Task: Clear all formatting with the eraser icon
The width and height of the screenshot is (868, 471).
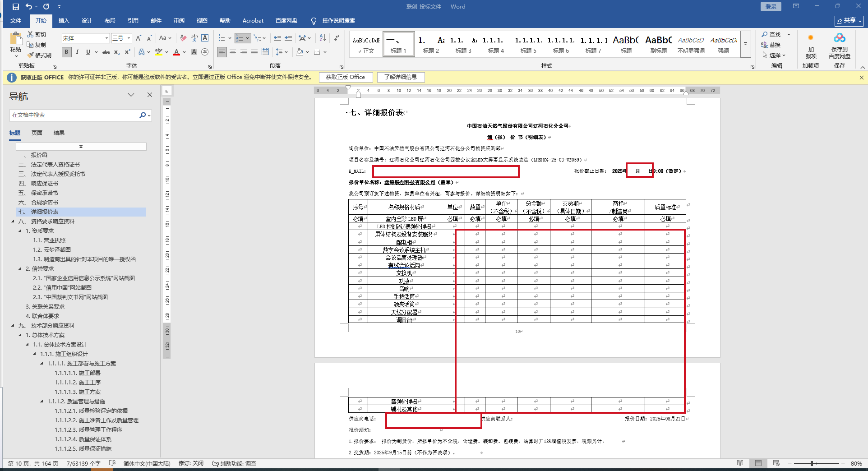Action: click(x=183, y=38)
